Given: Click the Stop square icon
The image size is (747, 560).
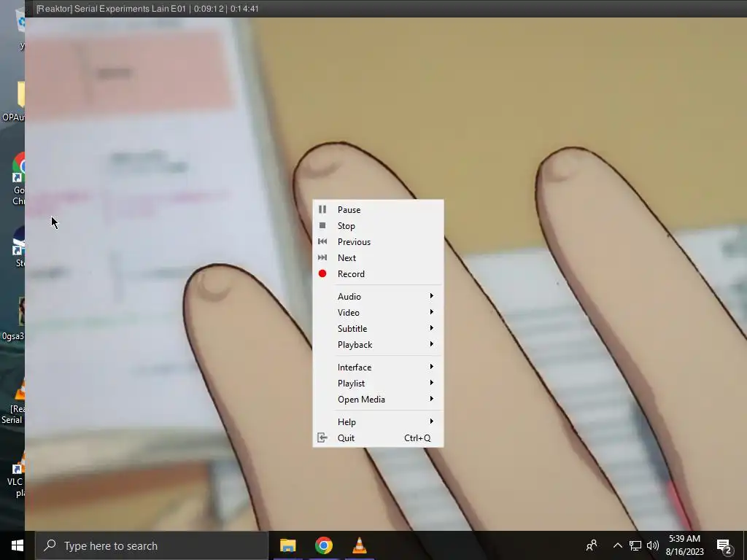Looking at the screenshot, I should 322,226.
